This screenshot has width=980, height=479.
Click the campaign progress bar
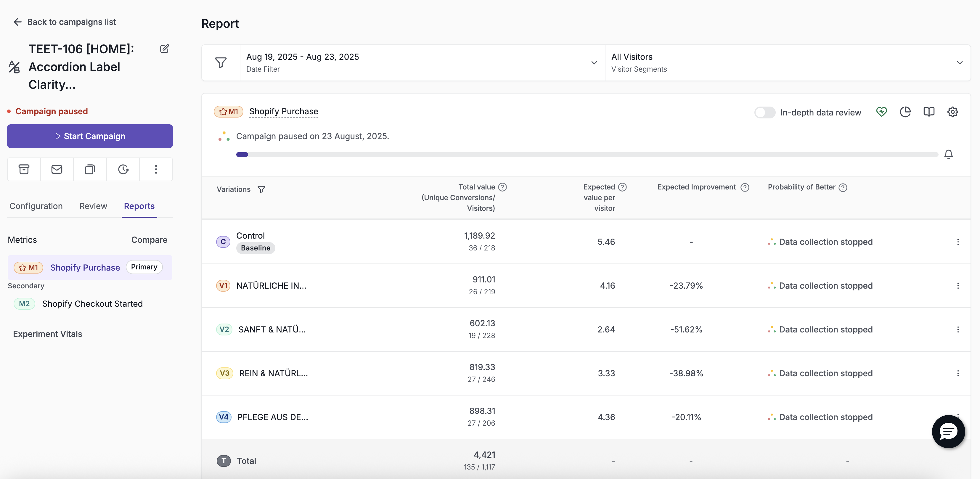587,155
